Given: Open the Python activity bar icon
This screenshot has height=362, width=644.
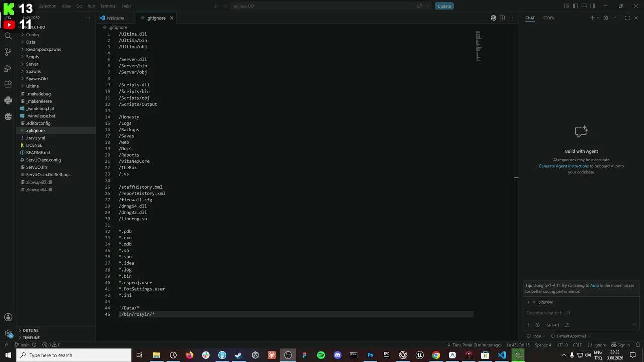Looking at the screenshot, I should [x=8, y=100].
